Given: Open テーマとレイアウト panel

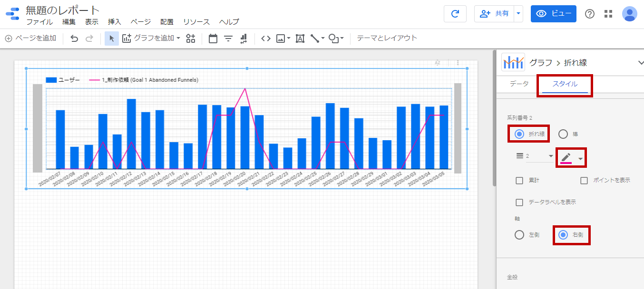Looking at the screenshot, I should [x=387, y=38].
